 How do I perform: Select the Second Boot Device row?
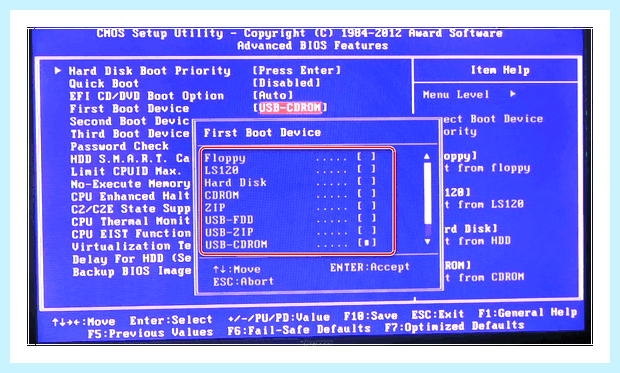(130, 121)
